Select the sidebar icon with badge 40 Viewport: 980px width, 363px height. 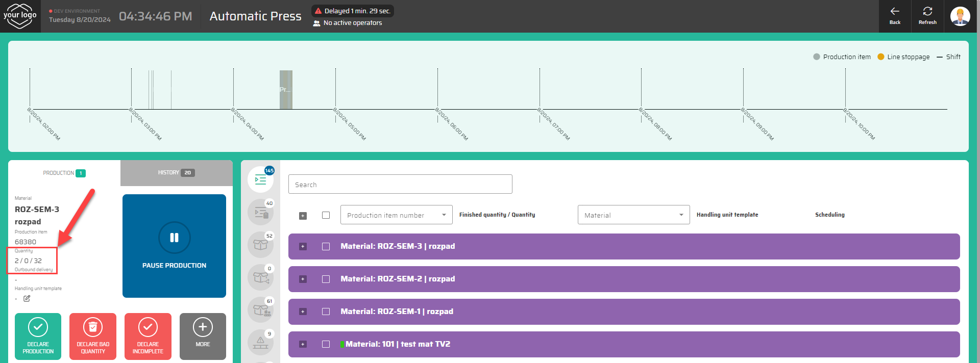click(x=261, y=213)
